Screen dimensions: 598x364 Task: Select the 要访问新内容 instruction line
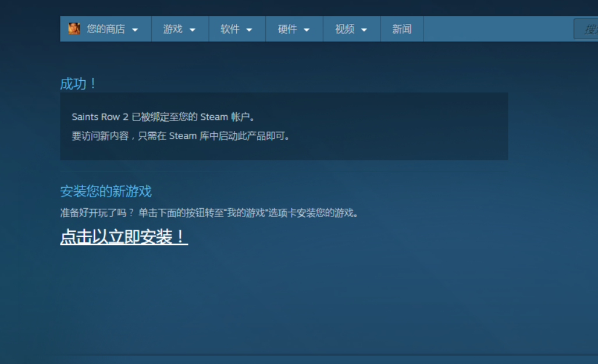coord(181,136)
